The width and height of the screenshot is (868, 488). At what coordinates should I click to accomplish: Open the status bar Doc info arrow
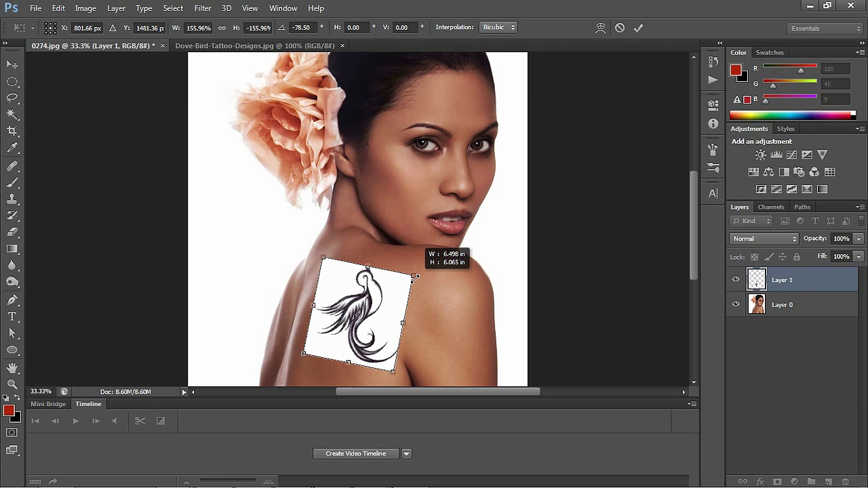(x=184, y=392)
